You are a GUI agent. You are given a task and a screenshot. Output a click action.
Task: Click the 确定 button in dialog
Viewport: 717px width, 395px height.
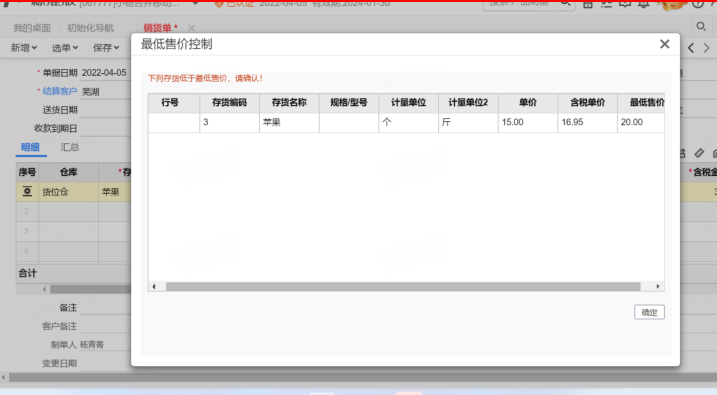click(649, 312)
